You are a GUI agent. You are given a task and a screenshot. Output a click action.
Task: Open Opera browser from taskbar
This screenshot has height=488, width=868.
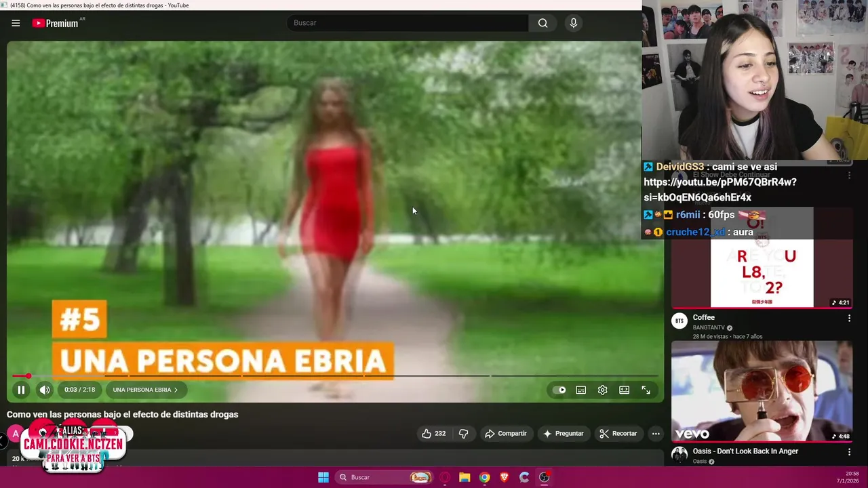click(445, 477)
